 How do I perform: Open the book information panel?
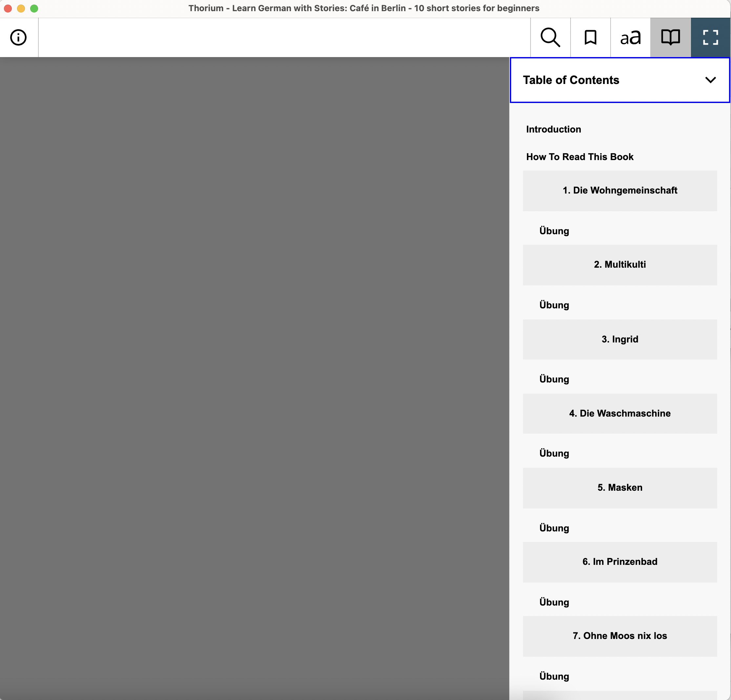(x=18, y=37)
